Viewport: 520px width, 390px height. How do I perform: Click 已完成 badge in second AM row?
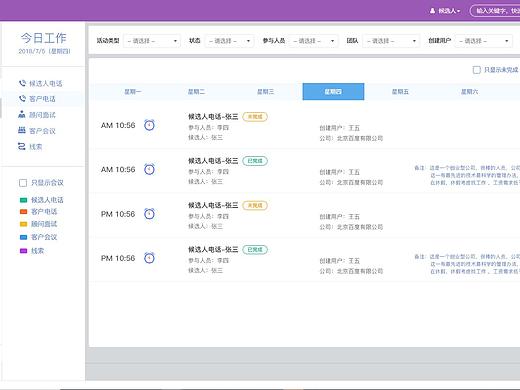[255, 161]
